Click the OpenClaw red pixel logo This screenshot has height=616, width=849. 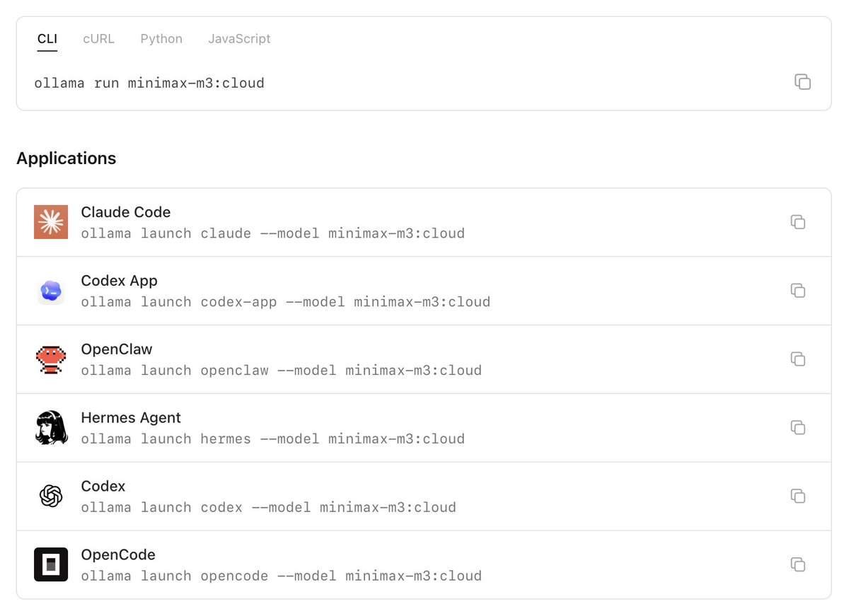(51, 359)
